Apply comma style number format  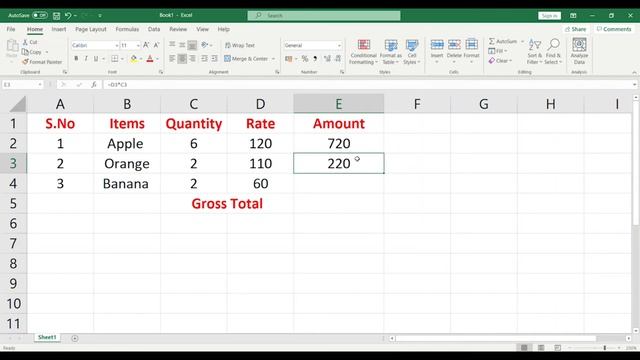(315, 59)
